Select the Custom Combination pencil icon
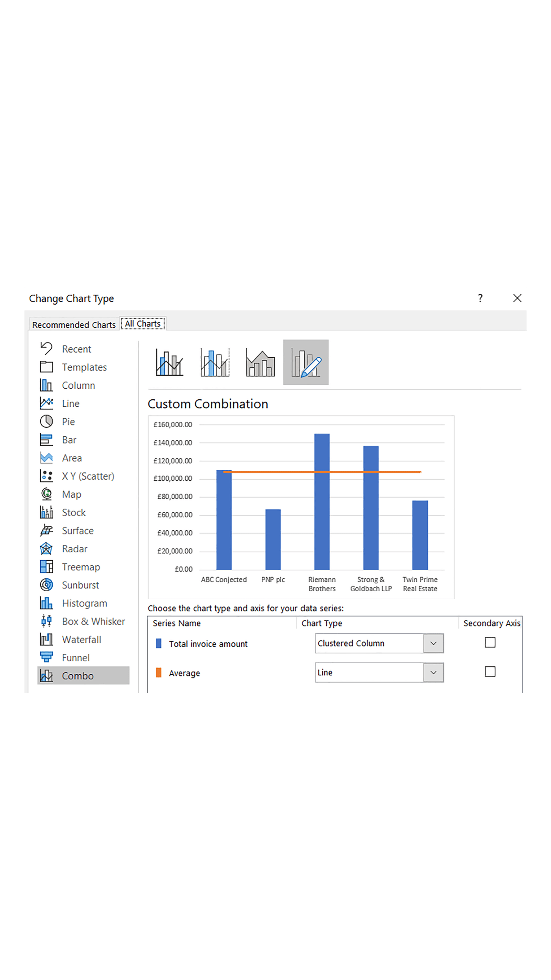The width and height of the screenshot is (551, 980). coord(306,362)
